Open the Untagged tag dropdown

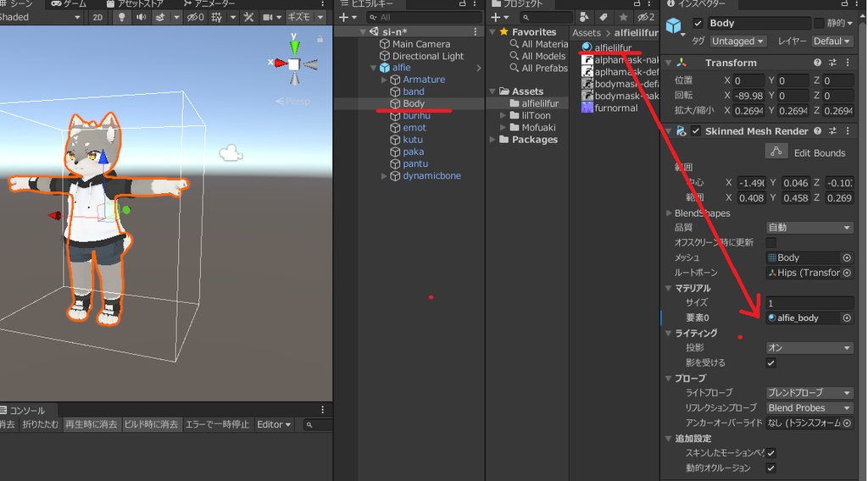(x=737, y=41)
